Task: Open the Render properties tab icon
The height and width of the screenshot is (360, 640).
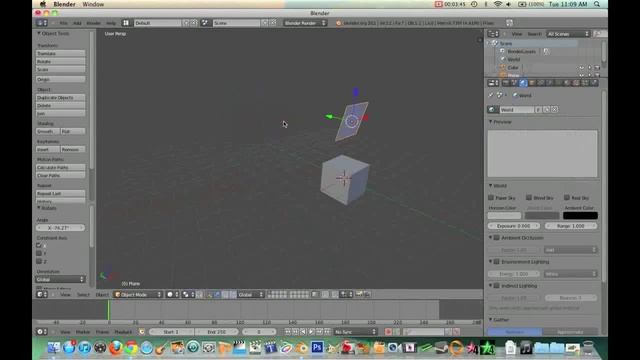Action: click(506, 83)
